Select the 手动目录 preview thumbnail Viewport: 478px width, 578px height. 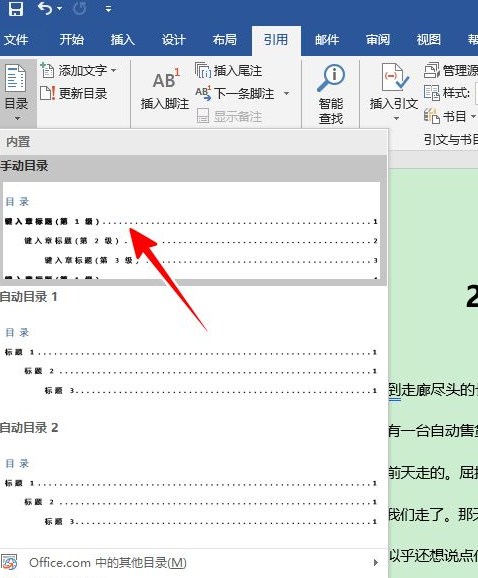tap(191, 230)
